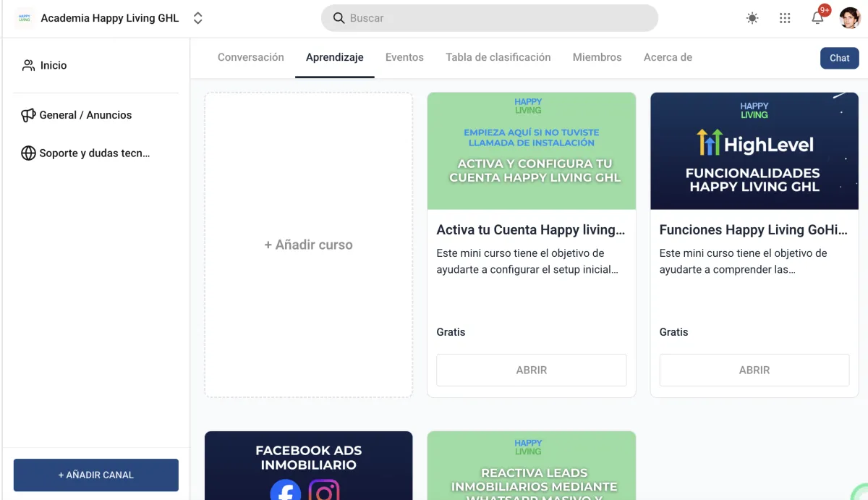Click Gratis label on Funciones card
This screenshot has height=500, width=868.
click(x=673, y=332)
